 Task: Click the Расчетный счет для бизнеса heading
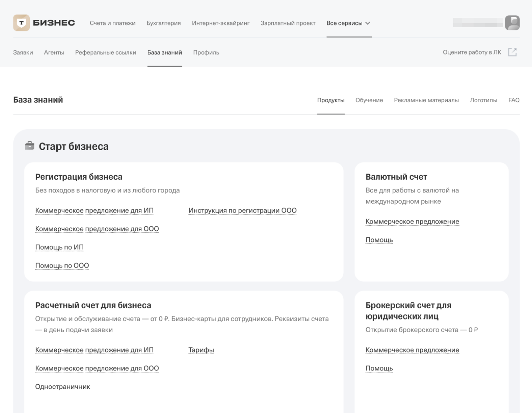93,305
